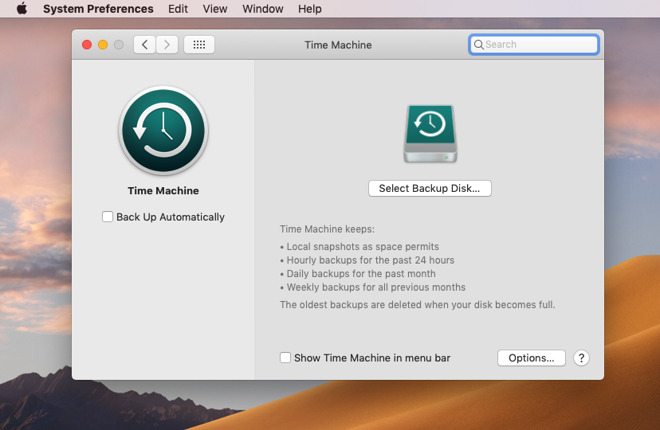The width and height of the screenshot is (660, 430).
Task: Click the backup disk drive icon
Action: 430,134
